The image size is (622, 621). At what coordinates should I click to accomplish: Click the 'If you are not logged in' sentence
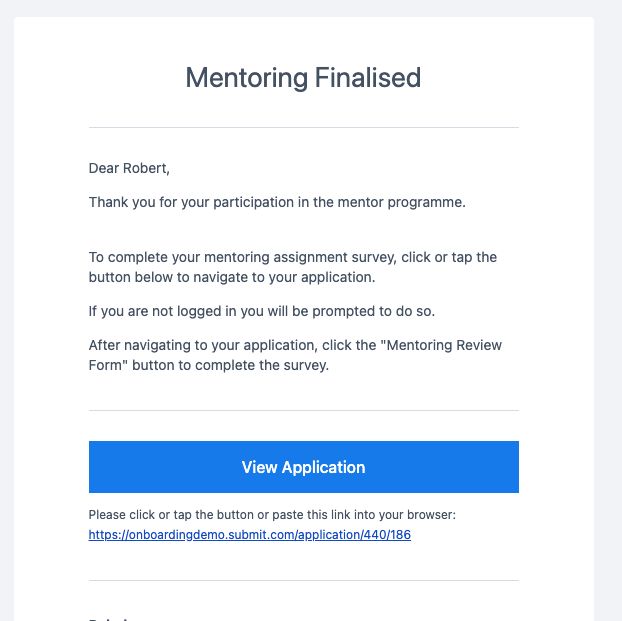coord(262,311)
